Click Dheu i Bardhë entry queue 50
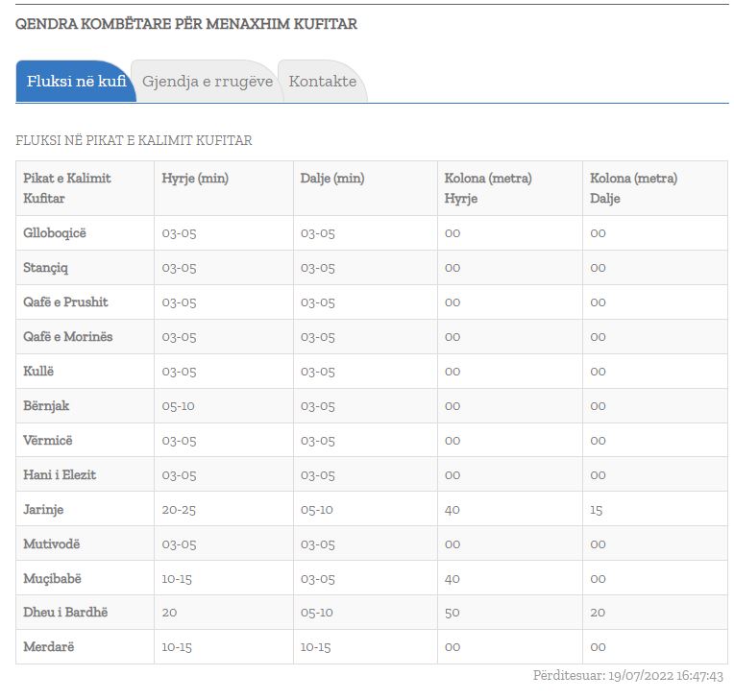734x700 pixels. click(453, 613)
